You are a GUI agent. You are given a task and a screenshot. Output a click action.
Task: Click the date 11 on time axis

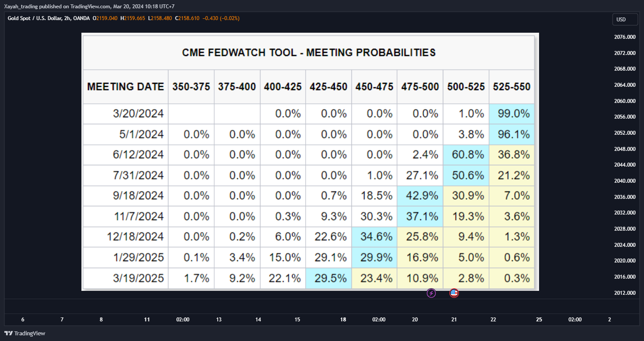click(x=147, y=320)
